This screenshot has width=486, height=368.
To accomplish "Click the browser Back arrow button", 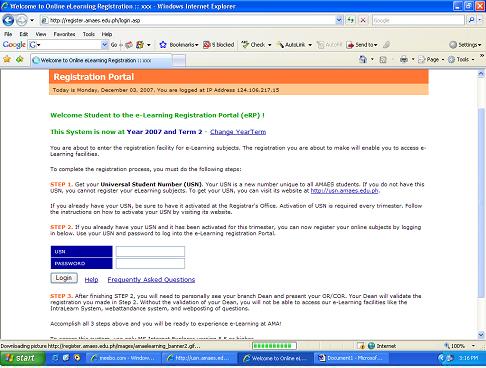I will pyautogui.click(x=8, y=20).
